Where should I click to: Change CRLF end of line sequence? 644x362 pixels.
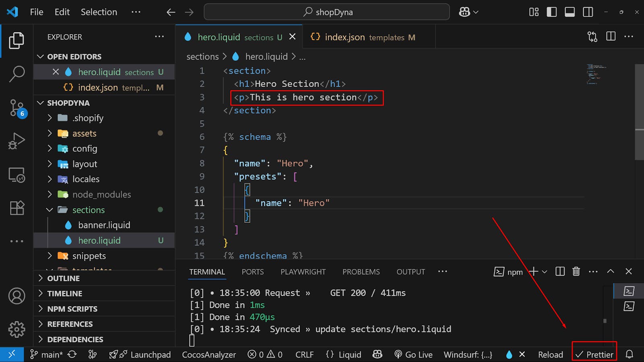point(304,354)
